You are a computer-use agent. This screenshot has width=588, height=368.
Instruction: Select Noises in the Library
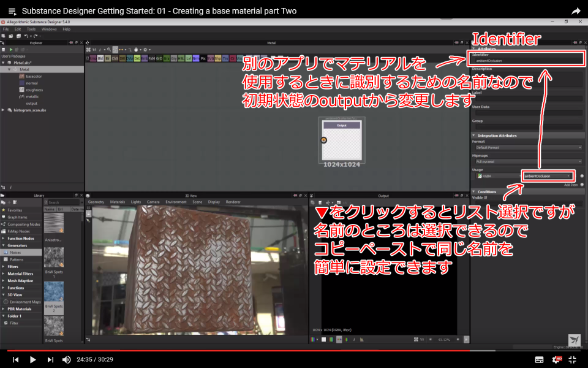21,252
